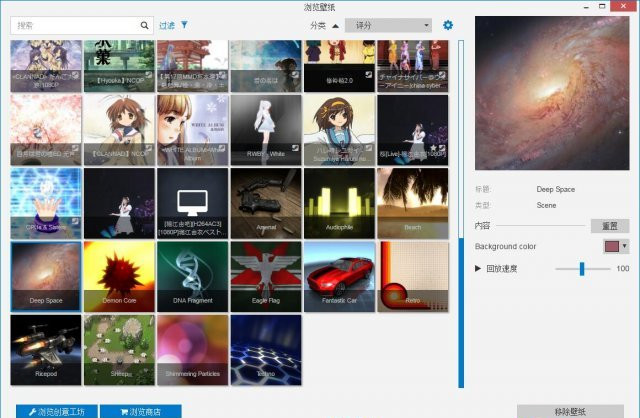Click the 浏览商店 store button

(141, 411)
